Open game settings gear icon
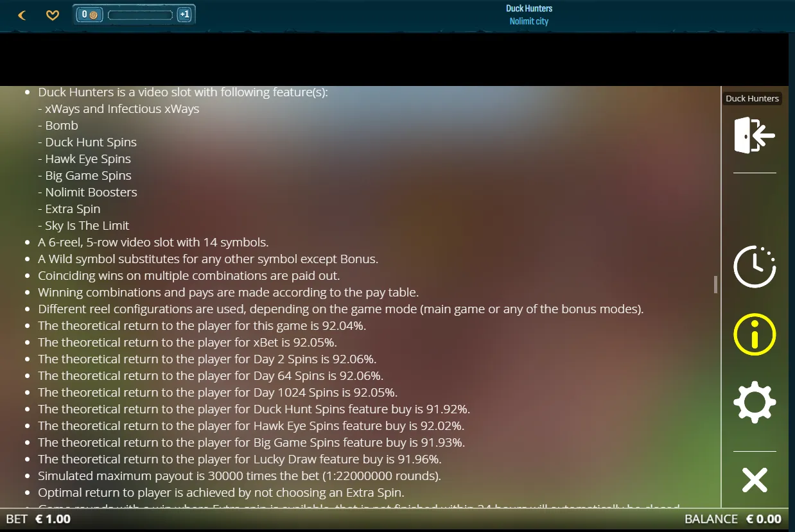The image size is (795, 532). coord(755,402)
